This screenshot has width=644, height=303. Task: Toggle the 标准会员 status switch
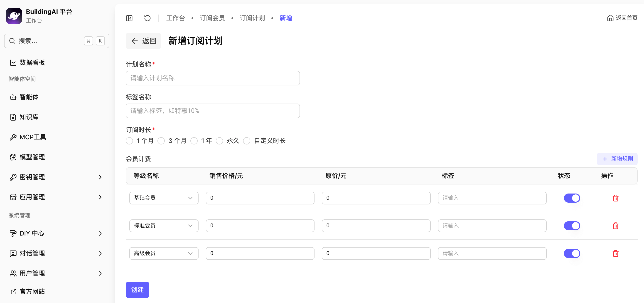click(x=572, y=226)
